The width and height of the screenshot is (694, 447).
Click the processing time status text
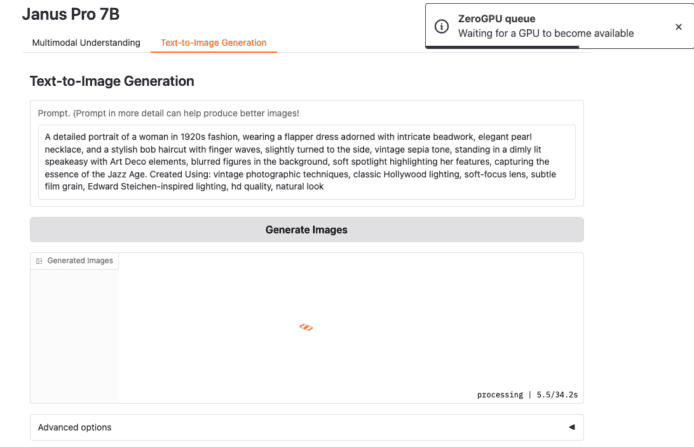coord(527,395)
